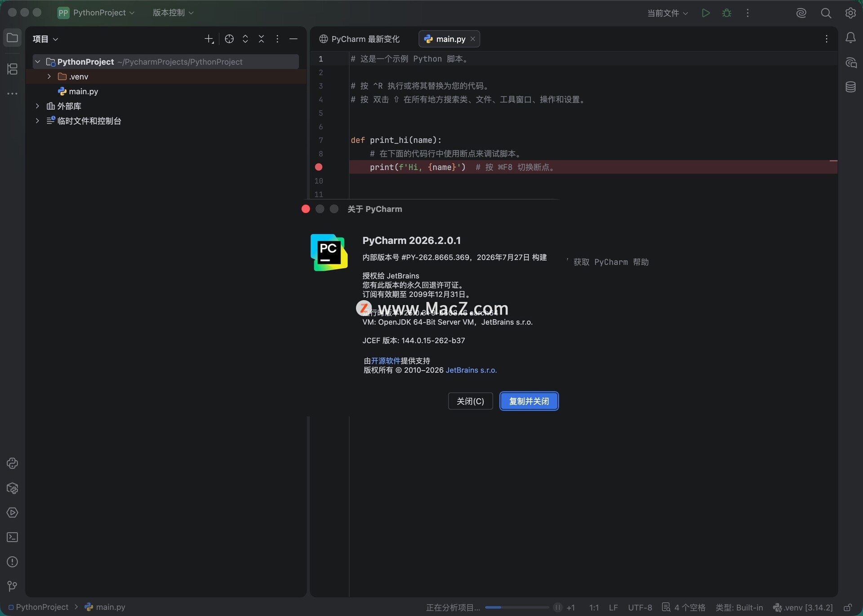Run the current file
The height and width of the screenshot is (616, 863).
(x=706, y=13)
